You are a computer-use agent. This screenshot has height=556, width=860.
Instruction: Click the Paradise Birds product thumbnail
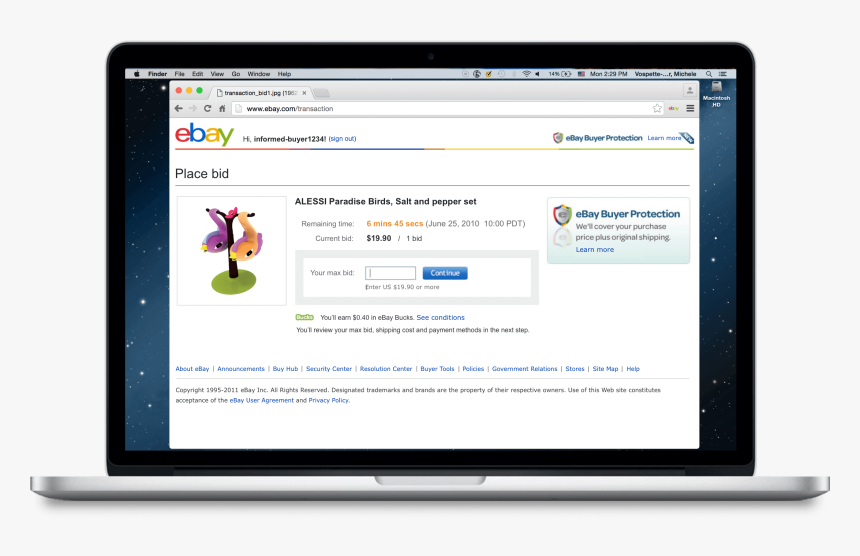point(232,251)
